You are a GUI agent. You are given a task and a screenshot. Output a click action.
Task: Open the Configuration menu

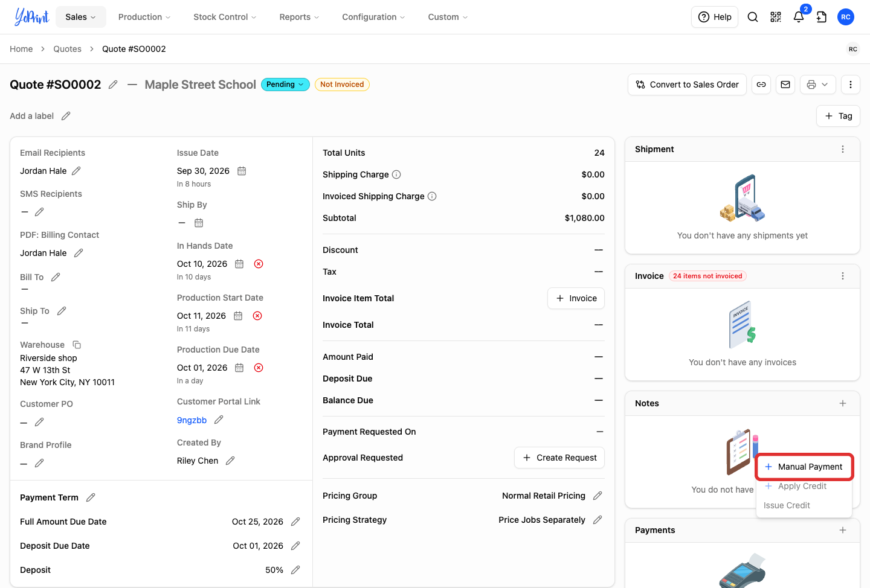point(373,17)
